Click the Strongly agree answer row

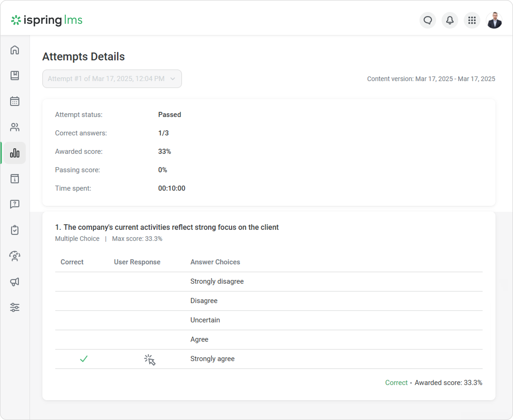212,359
